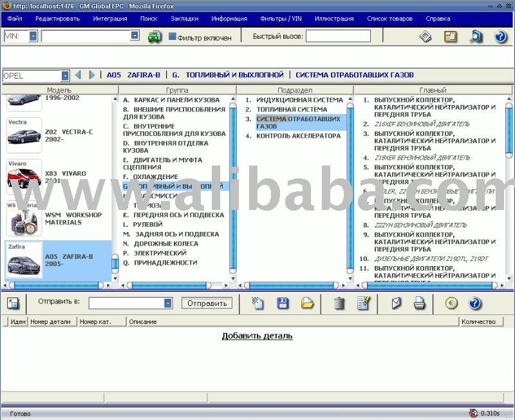Open the Файл menu
This screenshot has height=420, width=515.
coord(15,19)
